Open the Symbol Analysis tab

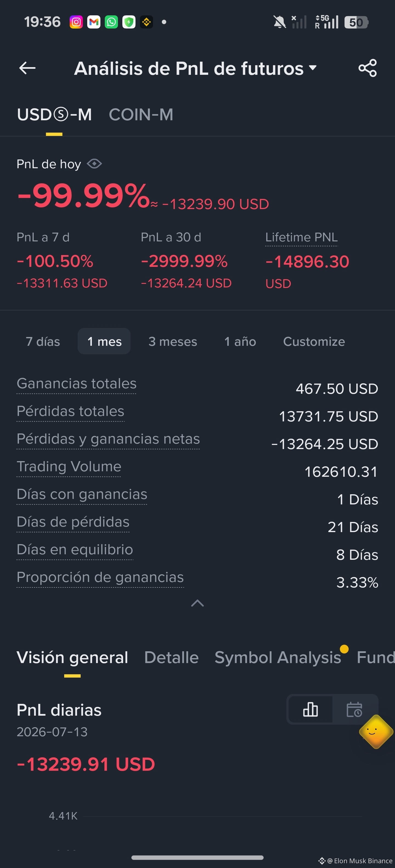278,657
